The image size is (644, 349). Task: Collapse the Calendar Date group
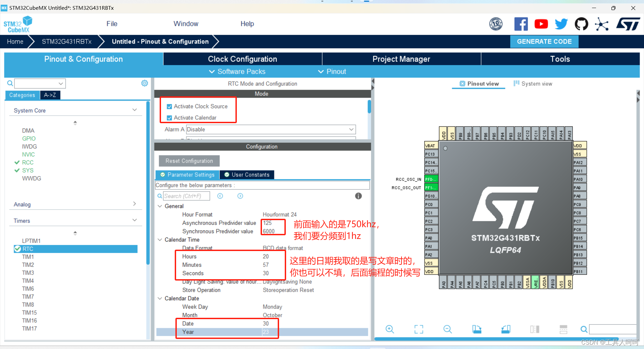[160, 298]
